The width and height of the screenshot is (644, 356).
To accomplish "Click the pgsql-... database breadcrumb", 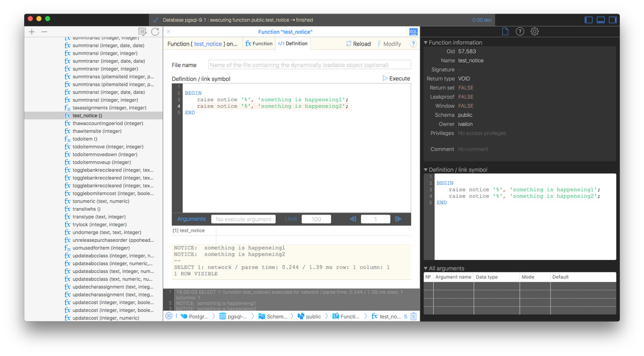I will (x=234, y=316).
